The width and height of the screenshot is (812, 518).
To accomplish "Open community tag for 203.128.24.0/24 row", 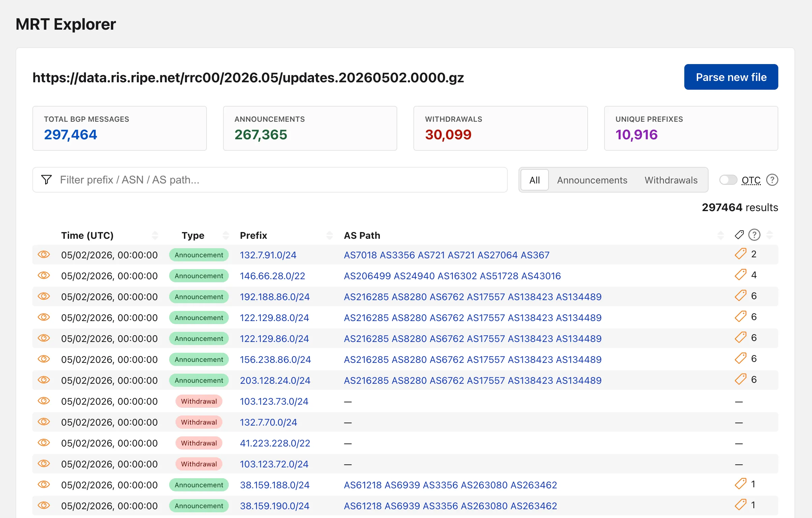I will point(741,380).
